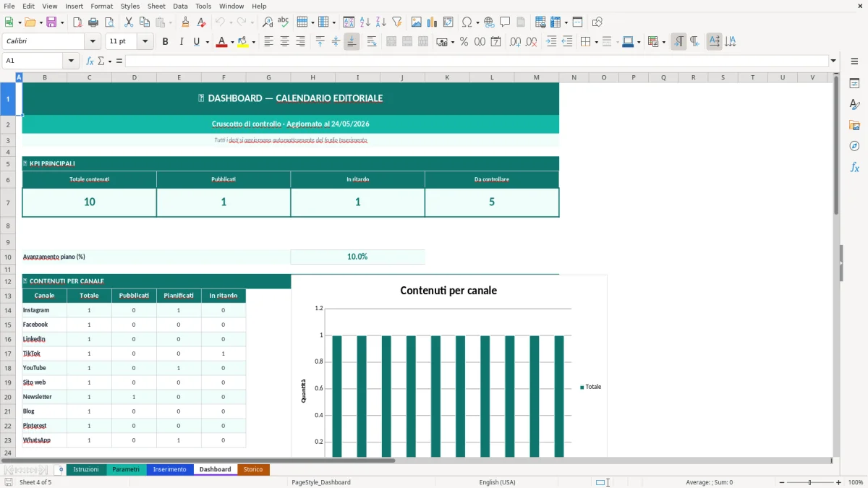Viewport: 868px width, 488px height.
Task: Expand Font Name Calibri dropdown
Action: tap(91, 42)
